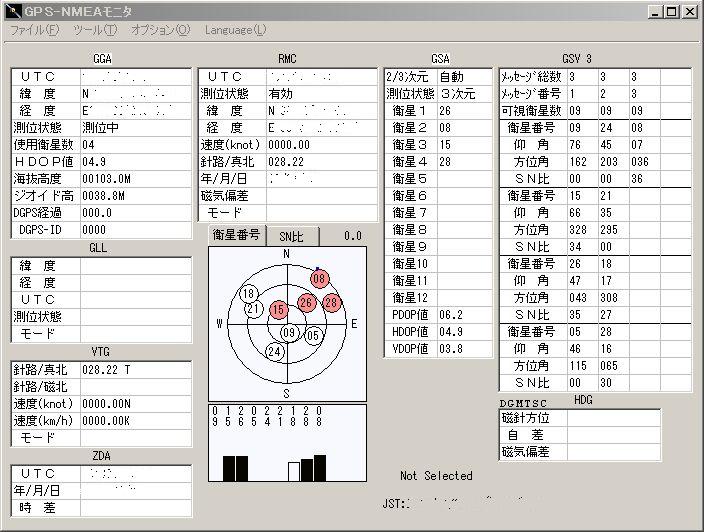Open the Language(L) menu
This screenshot has width=704, height=532.
tap(235, 30)
